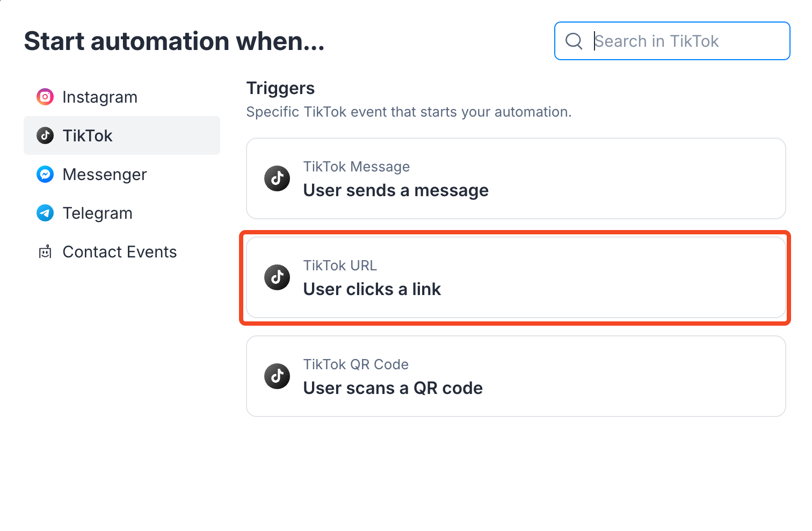812x531 pixels.
Task: Choose User clicks a link trigger
Action: (x=516, y=277)
